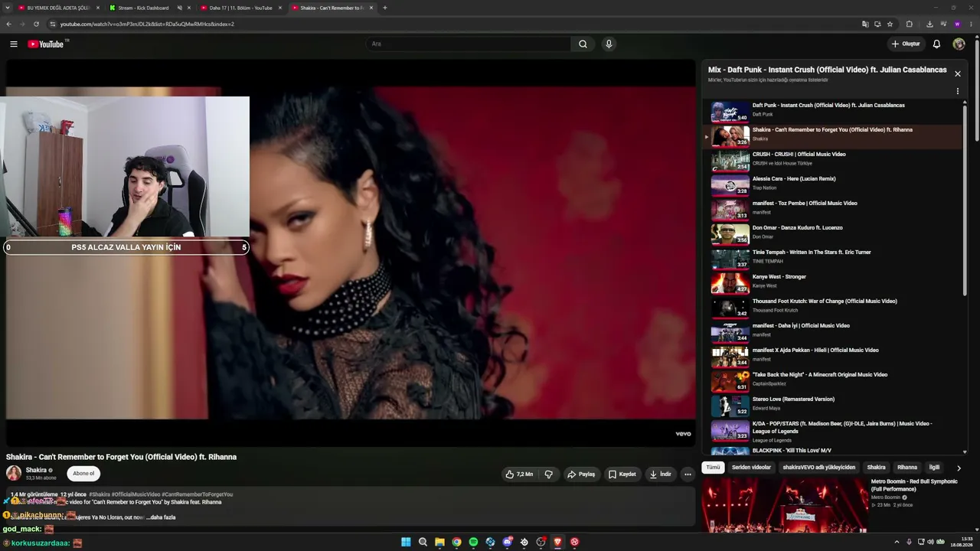
Task: Open File Explorer from taskbar
Action: click(x=439, y=542)
